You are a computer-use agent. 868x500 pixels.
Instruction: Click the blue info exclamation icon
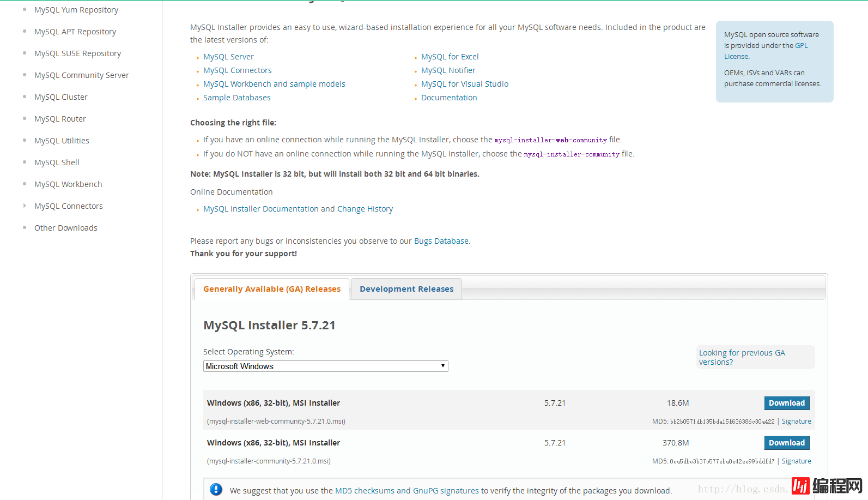tap(216, 490)
